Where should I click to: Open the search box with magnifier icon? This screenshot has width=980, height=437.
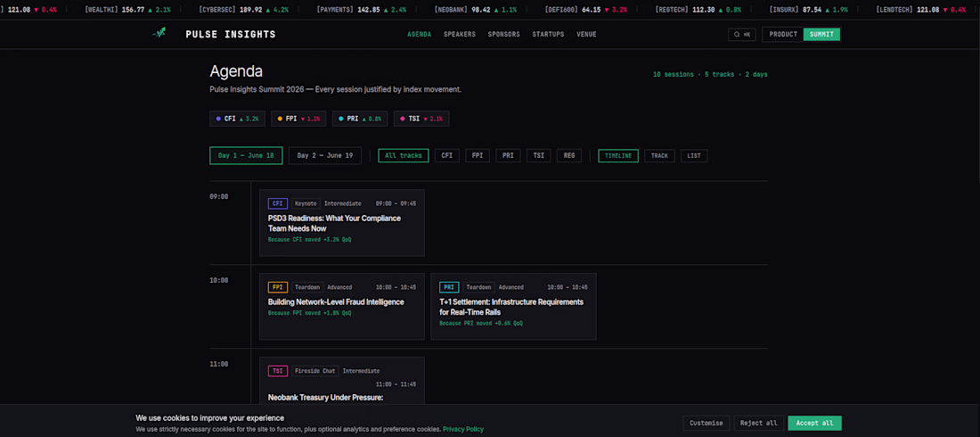click(742, 35)
